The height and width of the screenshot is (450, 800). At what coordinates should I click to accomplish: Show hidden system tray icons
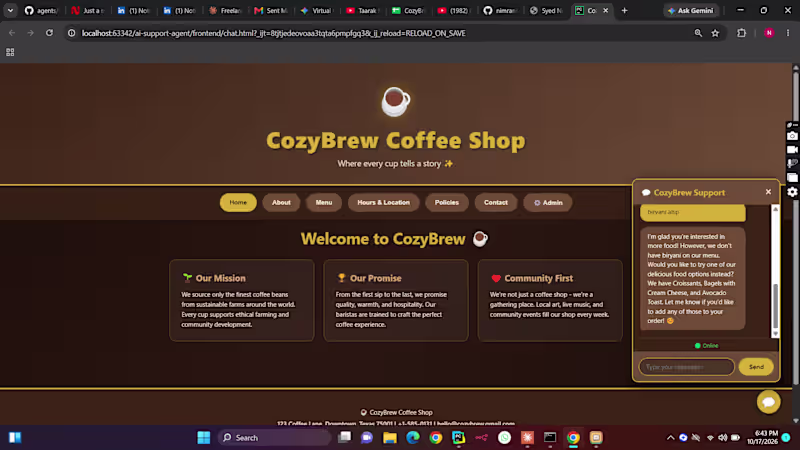[x=670, y=437]
